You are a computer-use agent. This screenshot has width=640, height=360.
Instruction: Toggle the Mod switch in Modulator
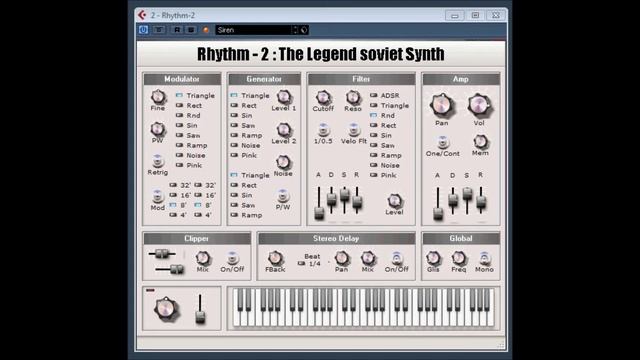(157, 196)
